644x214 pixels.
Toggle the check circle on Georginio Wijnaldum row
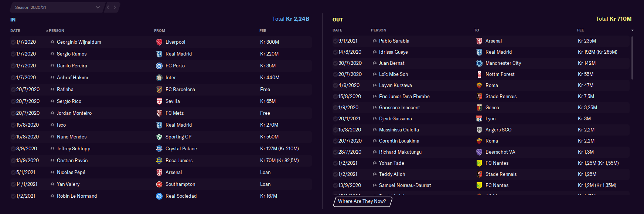coord(13,42)
